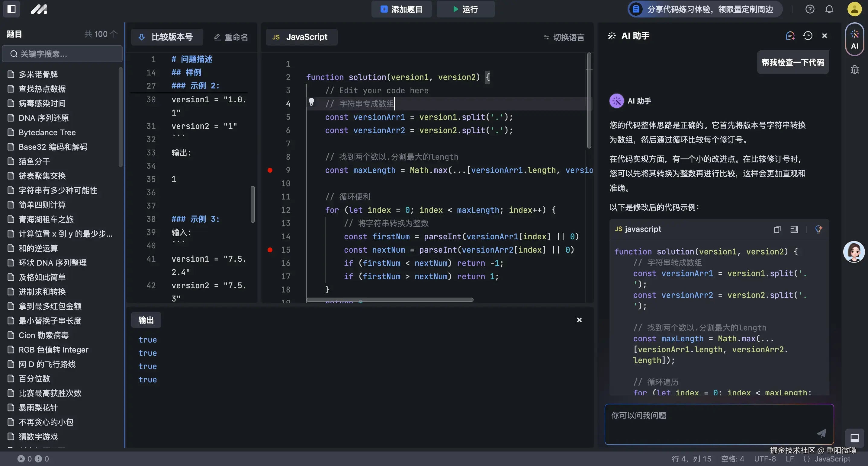Start a new AI conversation
868x466 pixels.
pos(790,35)
